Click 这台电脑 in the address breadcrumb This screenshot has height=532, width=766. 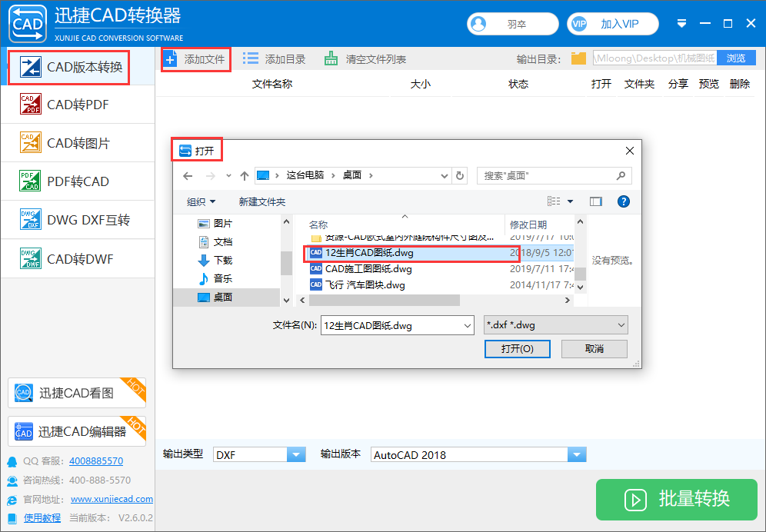(305, 175)
